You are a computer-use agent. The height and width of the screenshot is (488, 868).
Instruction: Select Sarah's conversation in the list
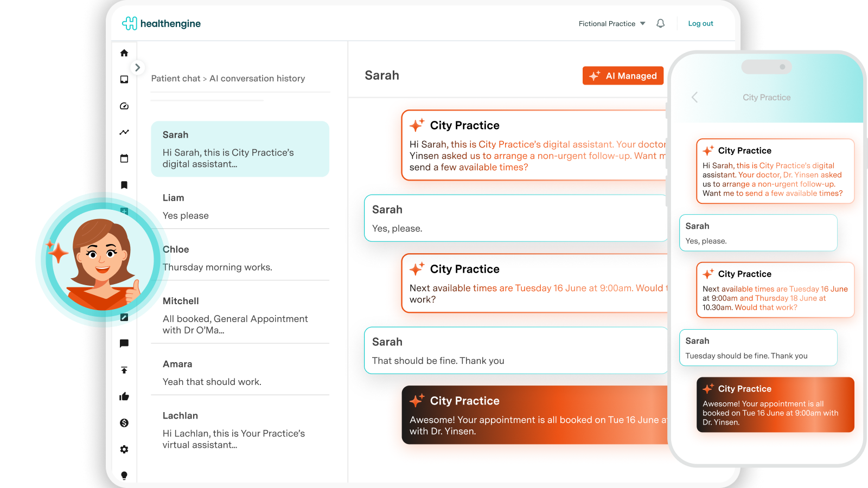coord(240,149)
